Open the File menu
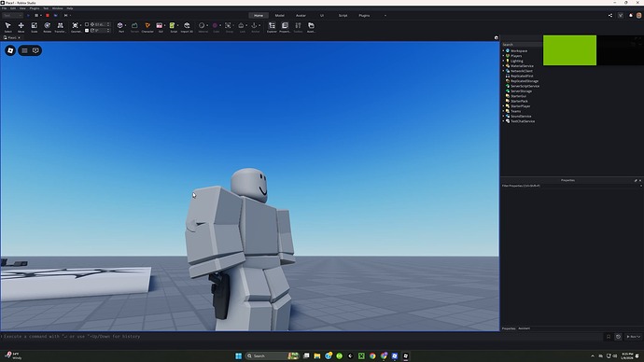Screen dimensions: 644x362 coord(4,8)
